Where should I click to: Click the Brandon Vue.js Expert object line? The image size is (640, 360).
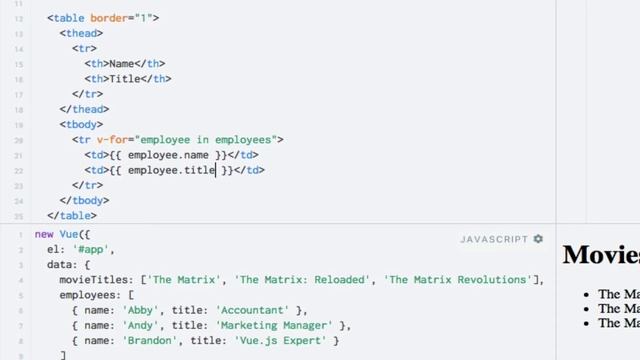pos(205,340)
